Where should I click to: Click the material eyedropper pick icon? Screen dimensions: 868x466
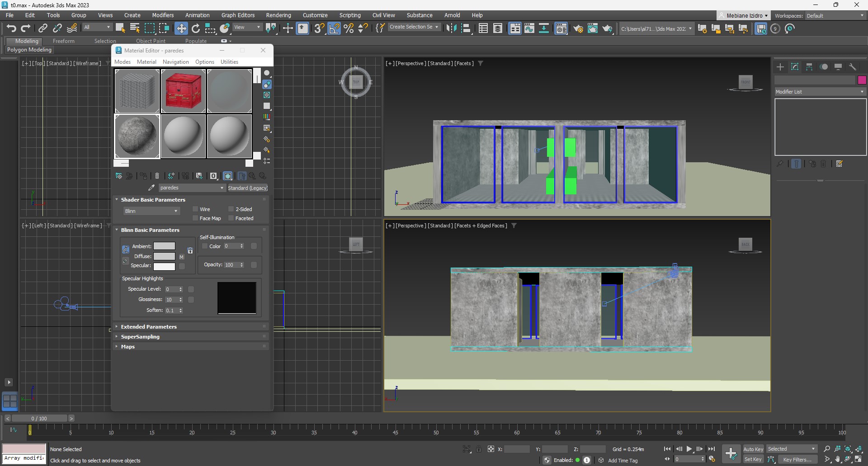(151, 188)
